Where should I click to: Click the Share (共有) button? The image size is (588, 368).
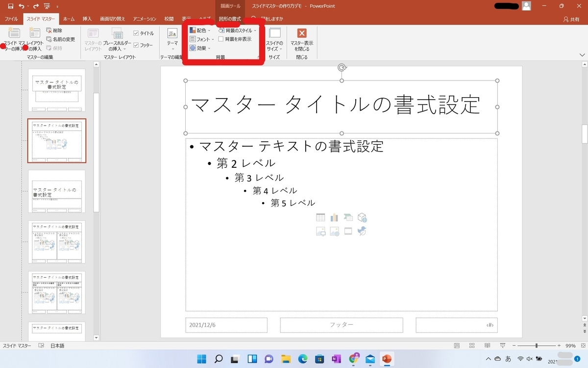point(572,19)
